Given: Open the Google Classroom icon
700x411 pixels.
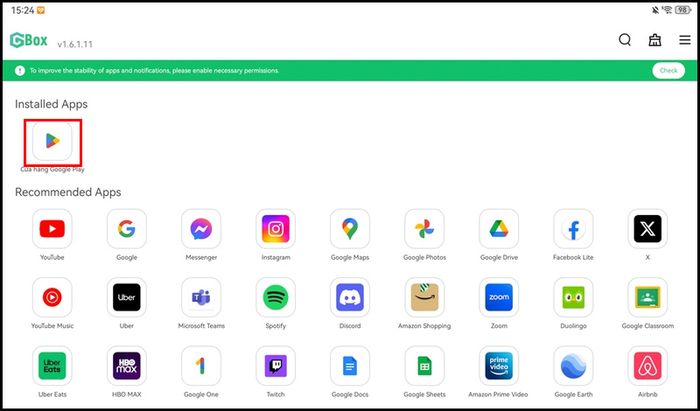Looking at the screenshot, I should 648,297.
